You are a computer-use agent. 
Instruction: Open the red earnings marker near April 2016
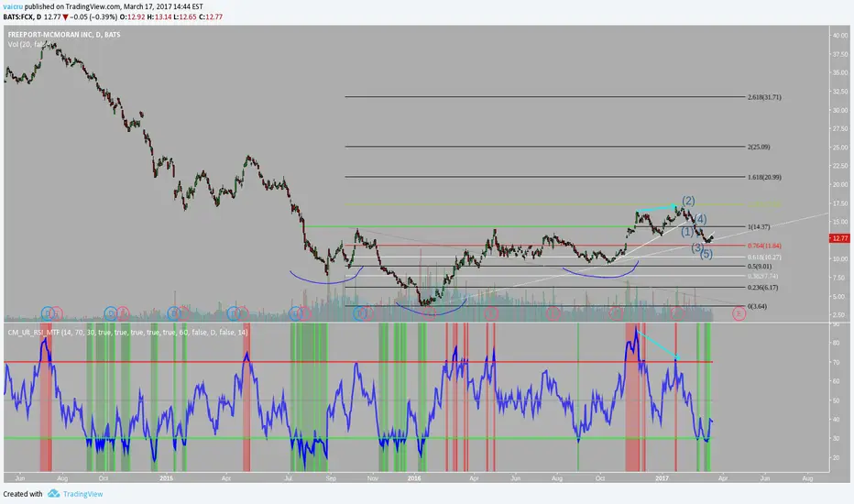(x=491, y=313)
